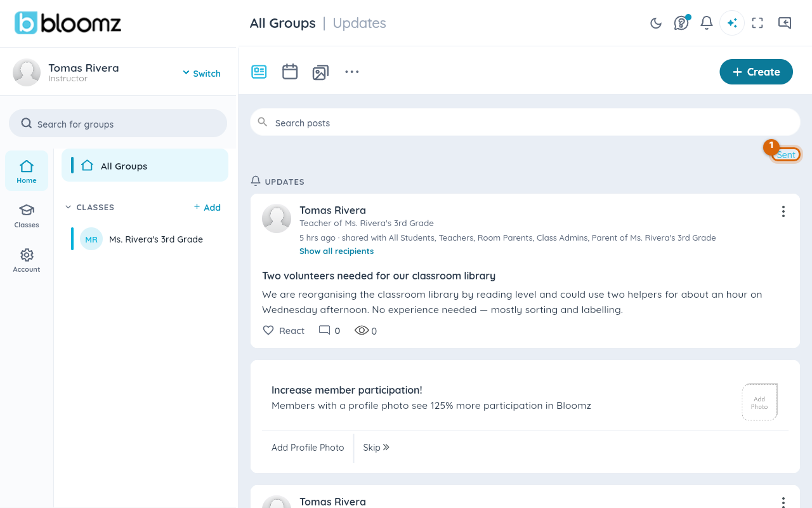Open the help chat icon

pos(681,23)
